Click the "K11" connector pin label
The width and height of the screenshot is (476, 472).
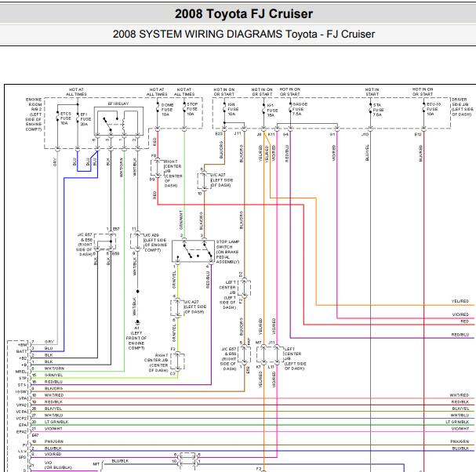pos(271,134)
